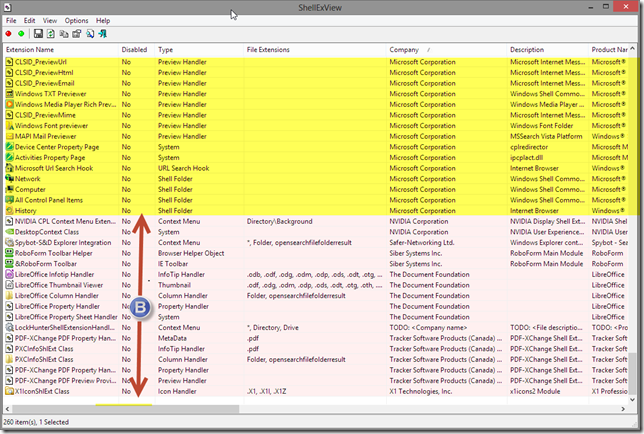This screenshot has width=644, height=434.
Task: Click the Spybot-S&D Explorer Integration icon
Action: [9, 243]
